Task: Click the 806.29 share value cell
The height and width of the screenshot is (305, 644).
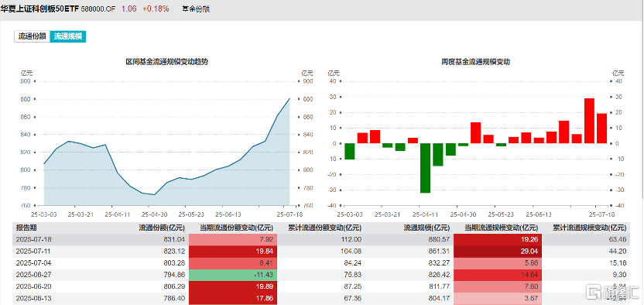Action: tap(176, 286)
